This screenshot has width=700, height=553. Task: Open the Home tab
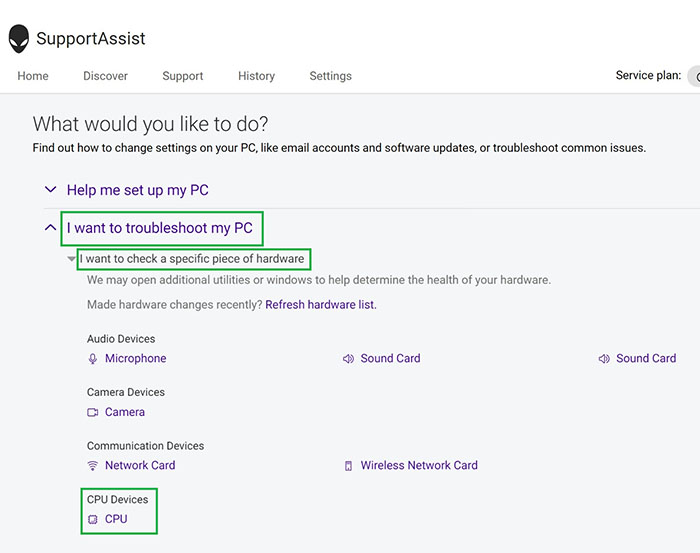(x=33, y=76)
